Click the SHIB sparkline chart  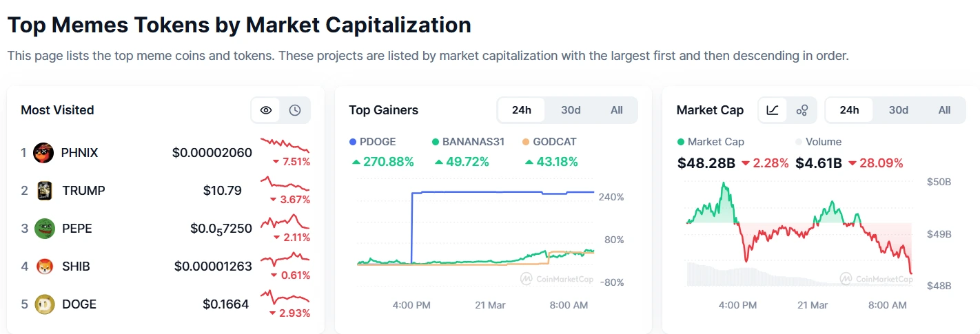point(285,259)
